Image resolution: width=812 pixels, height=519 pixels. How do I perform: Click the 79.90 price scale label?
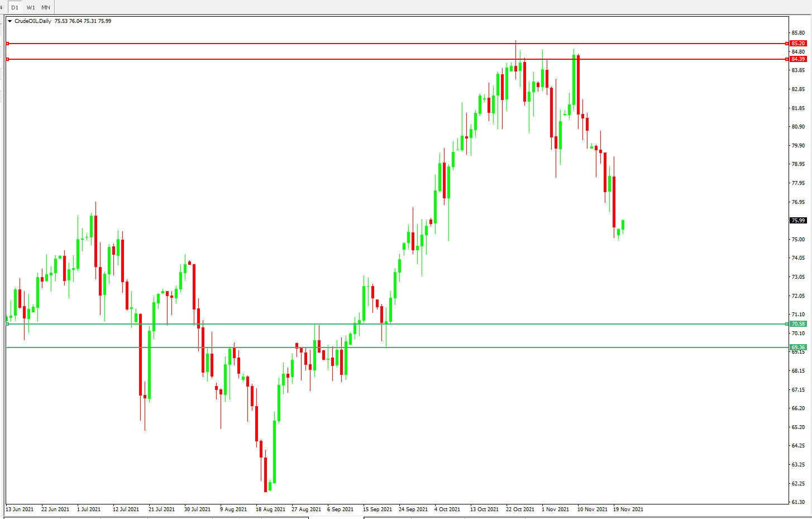[x=798, y=146]
